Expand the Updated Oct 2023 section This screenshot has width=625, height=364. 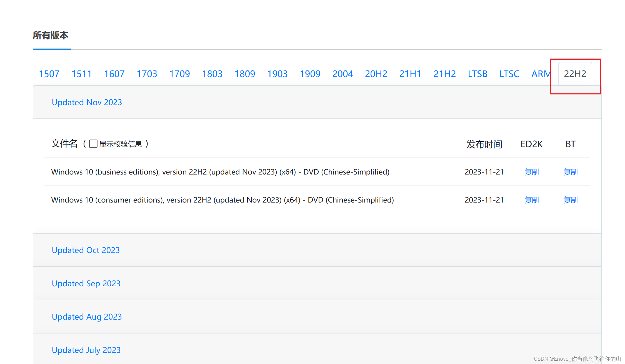click(x=86, y=250)
